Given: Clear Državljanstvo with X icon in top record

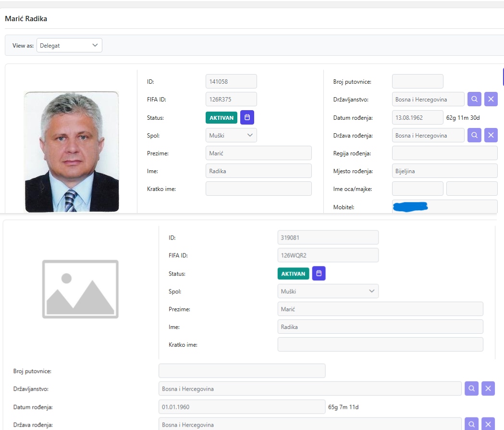Looking at the screenshot, I should coord(491,99).
